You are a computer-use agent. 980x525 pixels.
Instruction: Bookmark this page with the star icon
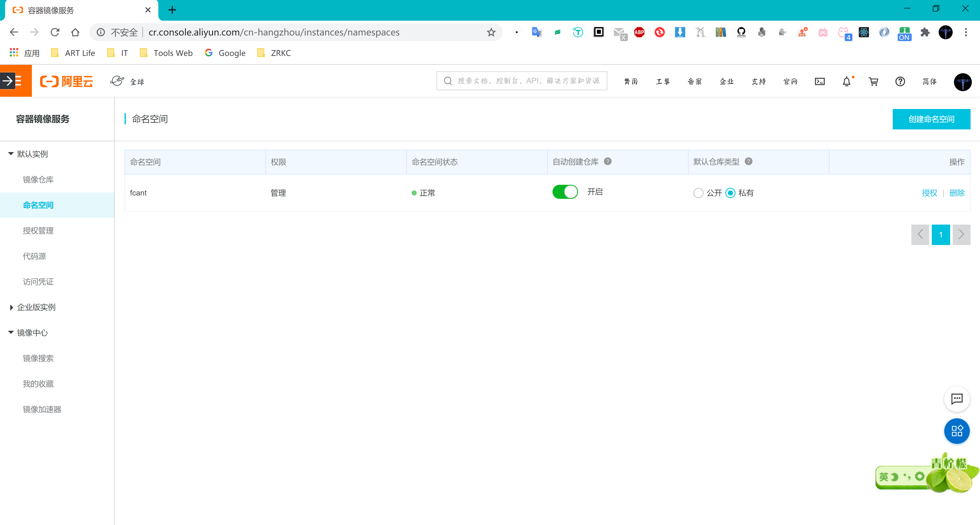491,32
